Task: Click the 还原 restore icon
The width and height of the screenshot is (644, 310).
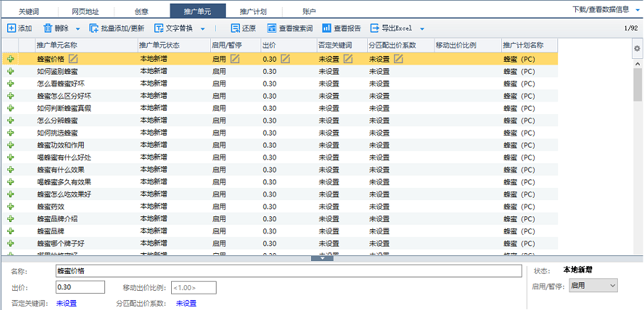Action: 235,28
